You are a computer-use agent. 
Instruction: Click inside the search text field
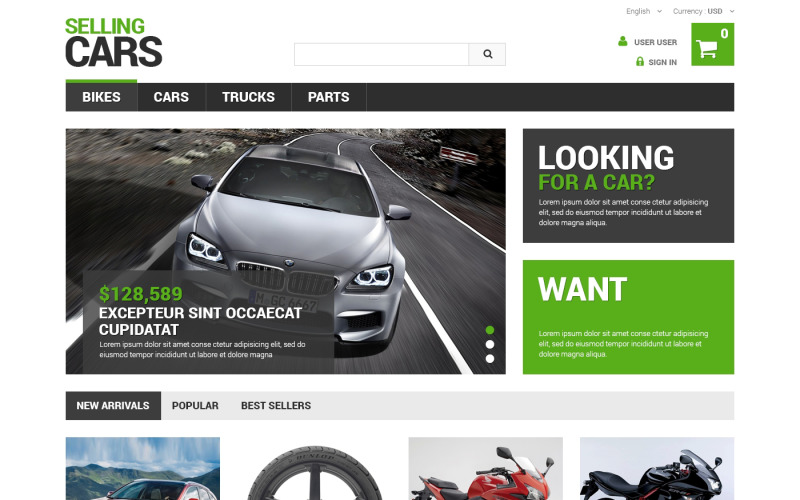[381, 54]
